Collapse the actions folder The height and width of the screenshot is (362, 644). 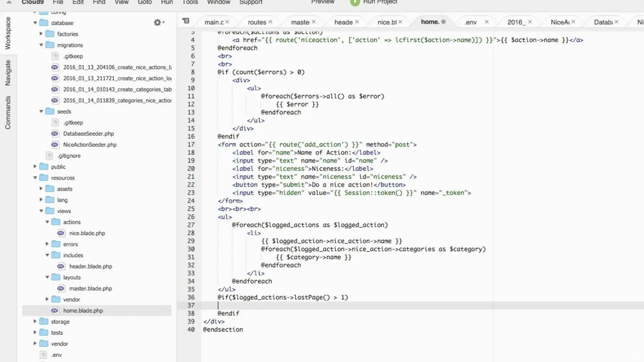(47, 222)
